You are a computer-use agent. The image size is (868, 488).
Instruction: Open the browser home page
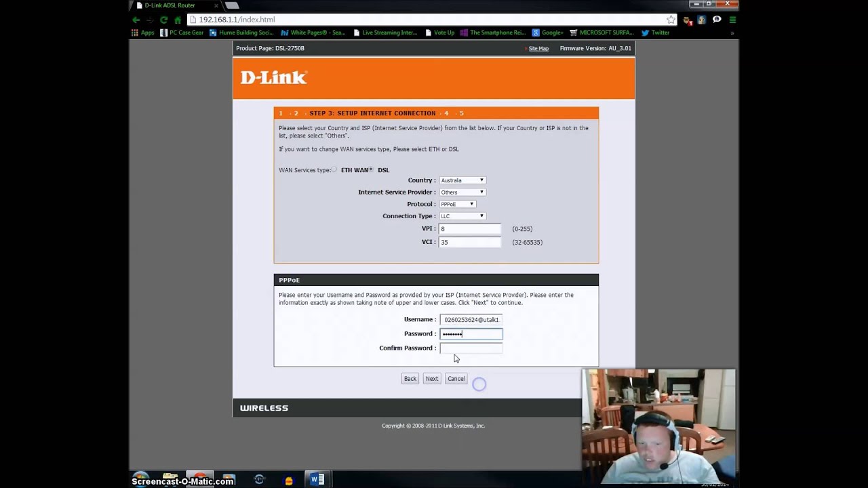tap(178, 20)
